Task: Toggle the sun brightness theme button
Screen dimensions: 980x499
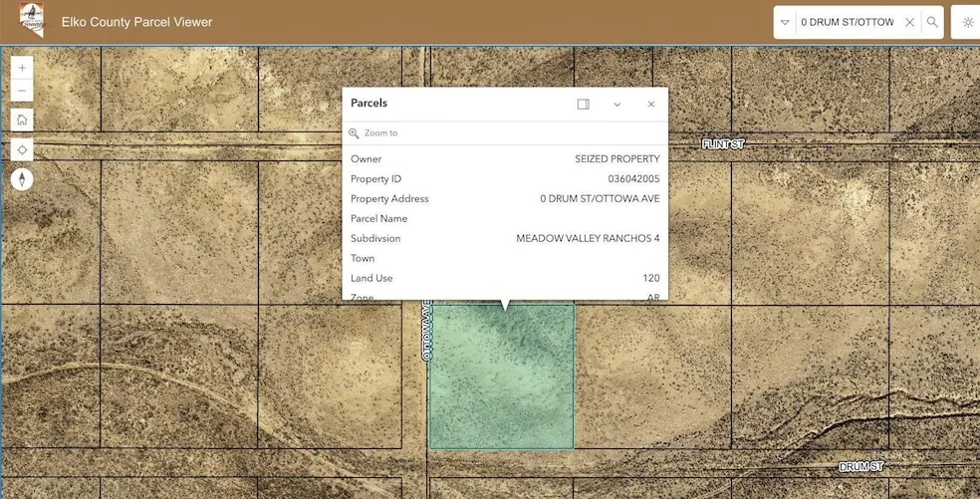Action: [x=967, y=22]
